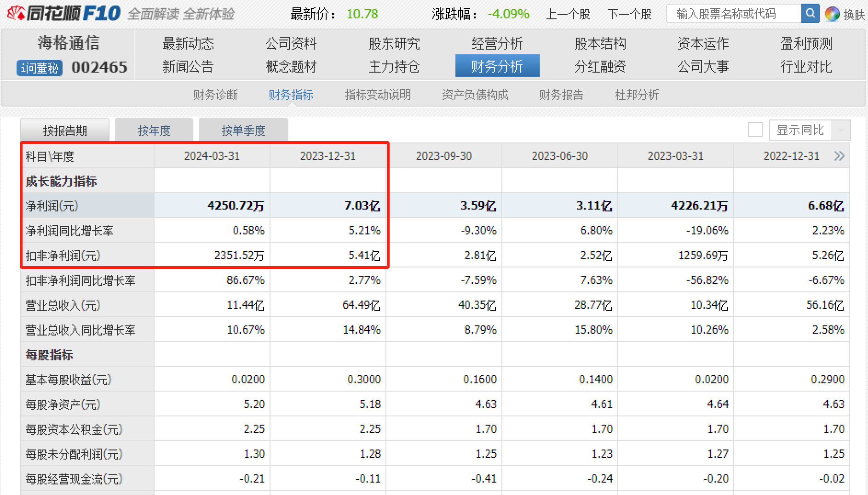Click the 同花顺F10 logo
The height and width of the screenshot is (495, 868).
pyautogui.click(x=62, y=12)
